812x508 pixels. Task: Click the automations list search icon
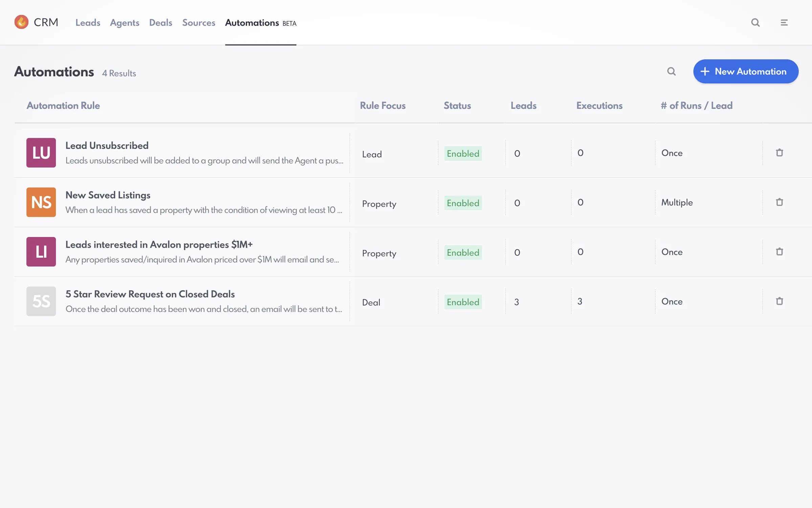(672, 71)
